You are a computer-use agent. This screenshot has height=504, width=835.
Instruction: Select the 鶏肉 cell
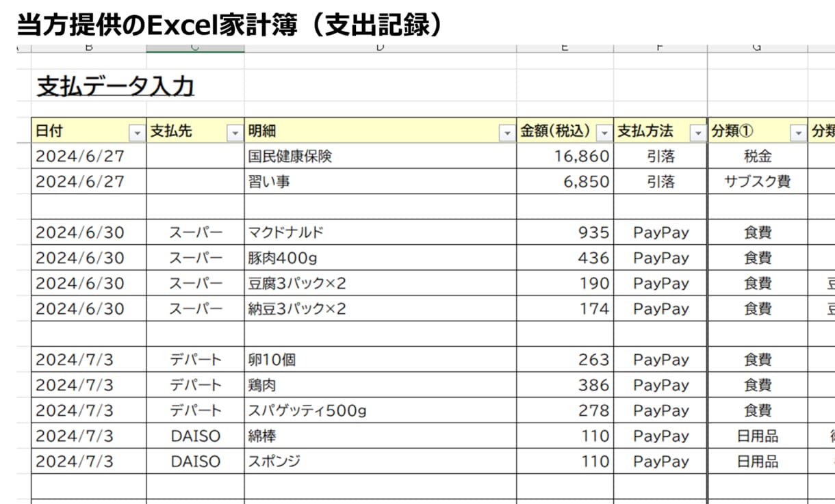(381, 385)
